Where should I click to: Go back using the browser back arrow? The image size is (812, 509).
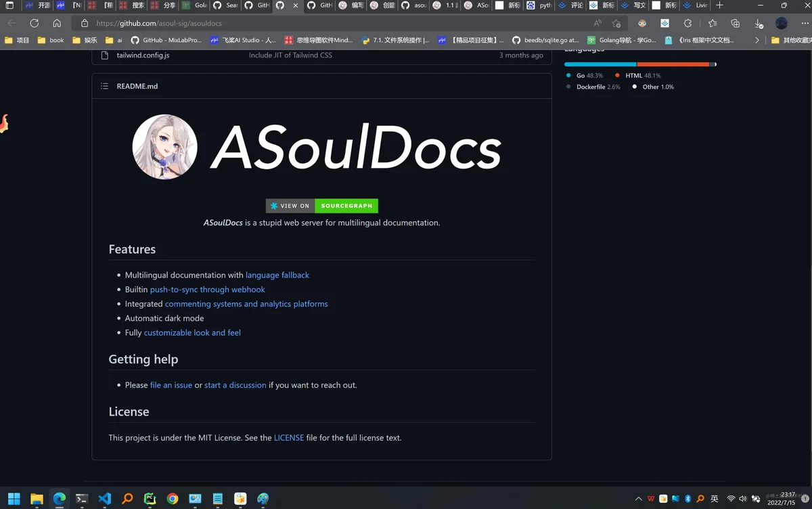(12, 23)
